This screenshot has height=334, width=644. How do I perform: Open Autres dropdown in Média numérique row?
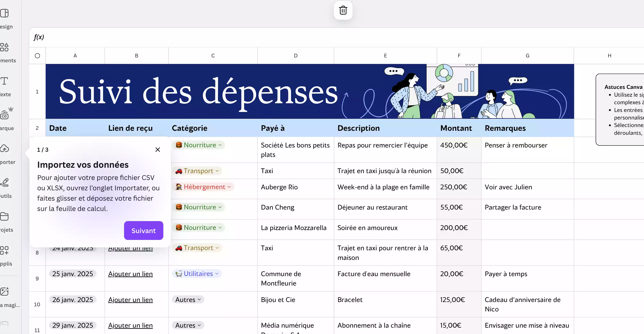(x=188, y=325)
